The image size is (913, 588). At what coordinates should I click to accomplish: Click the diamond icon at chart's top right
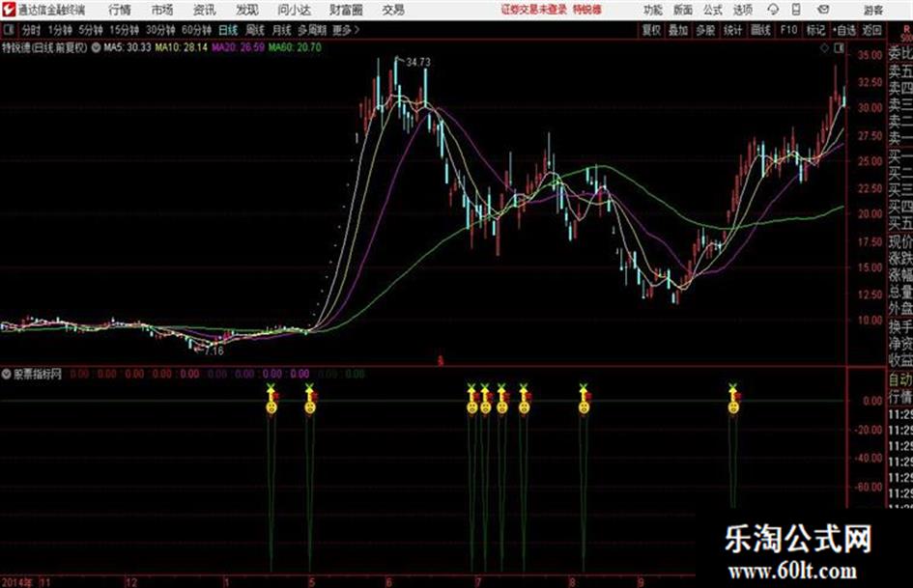click(x=824, y=48)
